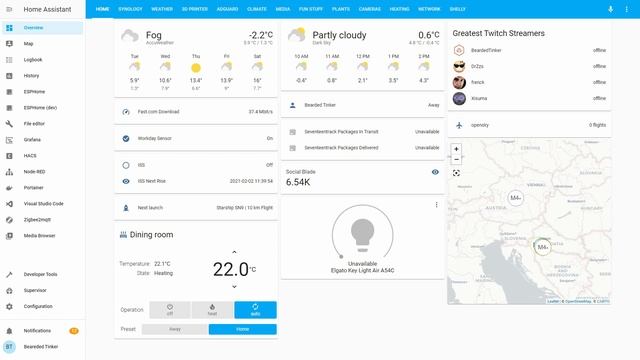Open Grafana from the sidebar
The image size is (640, 360).
[x=42, y=140]
